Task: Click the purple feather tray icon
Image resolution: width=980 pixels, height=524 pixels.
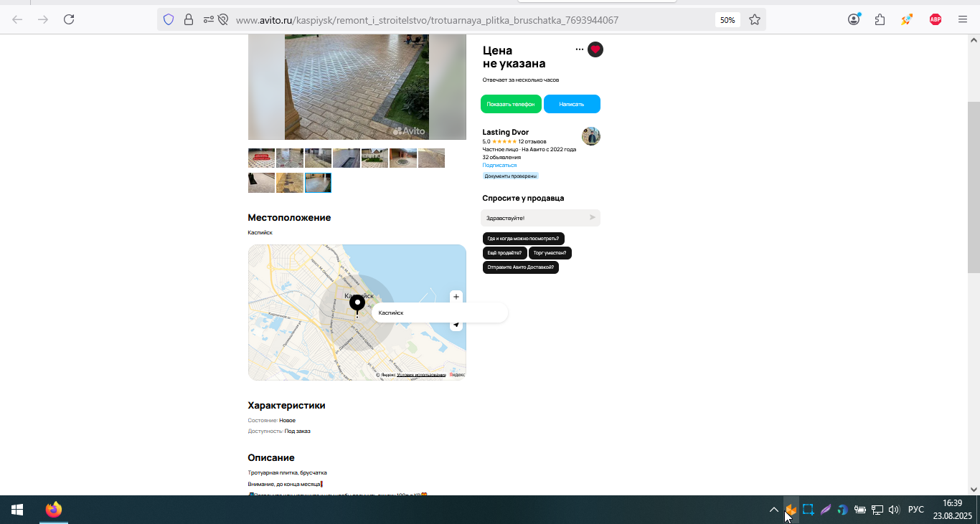Action: [826, 510]
